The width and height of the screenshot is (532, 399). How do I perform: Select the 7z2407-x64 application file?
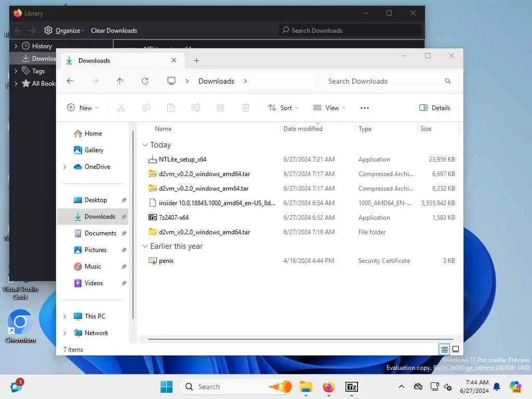click(x=301, y=218)
